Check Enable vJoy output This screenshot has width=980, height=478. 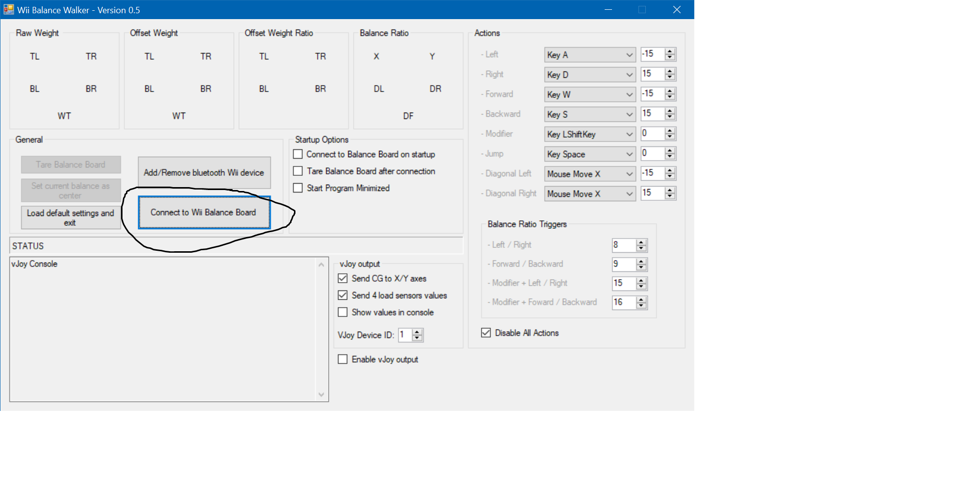343,359
